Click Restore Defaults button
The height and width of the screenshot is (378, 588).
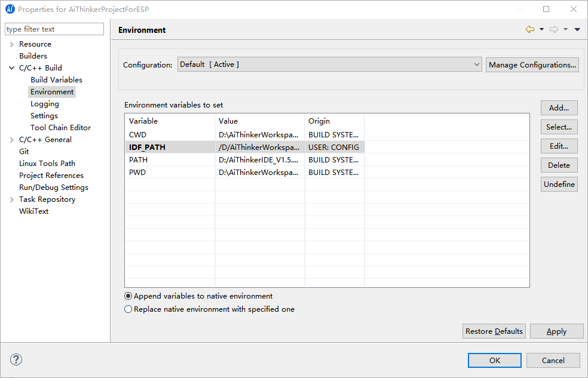point(494,331)
